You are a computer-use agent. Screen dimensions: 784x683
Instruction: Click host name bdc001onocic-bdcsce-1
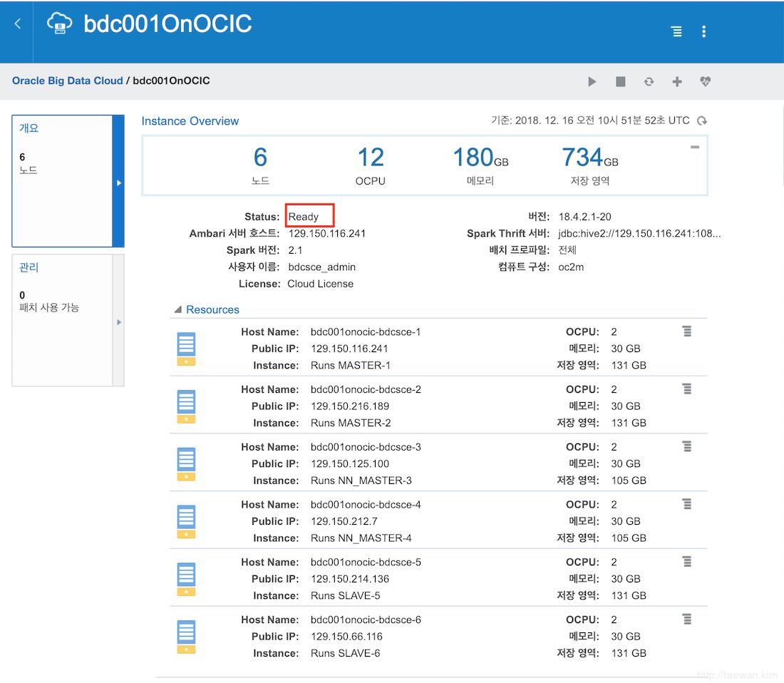click(x=366, y=332)
